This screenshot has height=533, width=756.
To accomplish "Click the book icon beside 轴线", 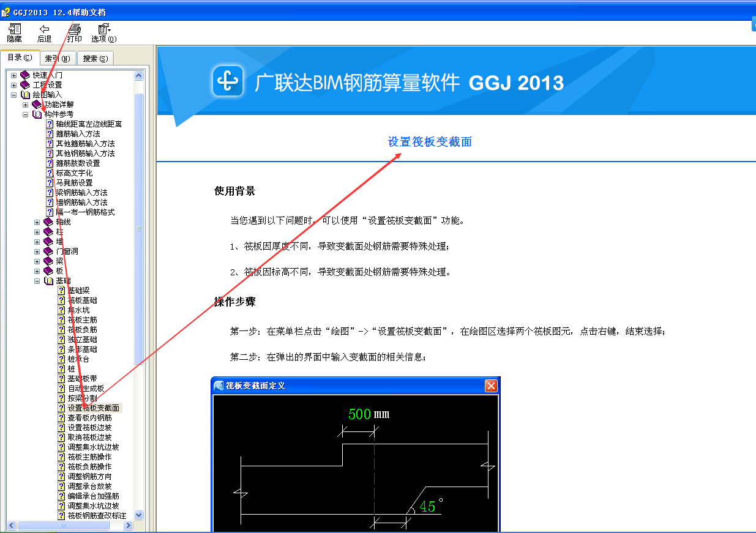I will tap(48, 222).
